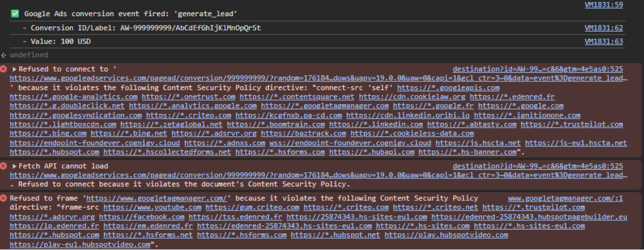Click the https://play.hubspotvideo.com link

pos(446,235)
